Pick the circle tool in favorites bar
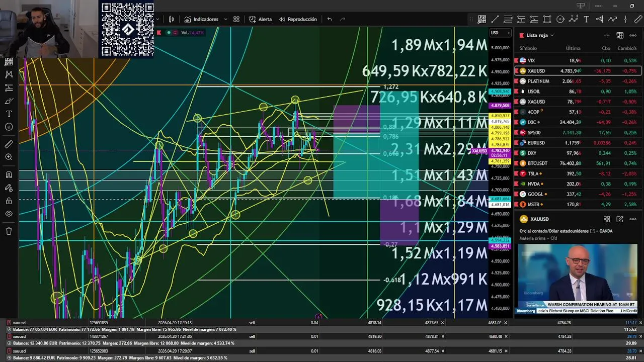Viewport: 644px width, 362px height. pos(560,19)
